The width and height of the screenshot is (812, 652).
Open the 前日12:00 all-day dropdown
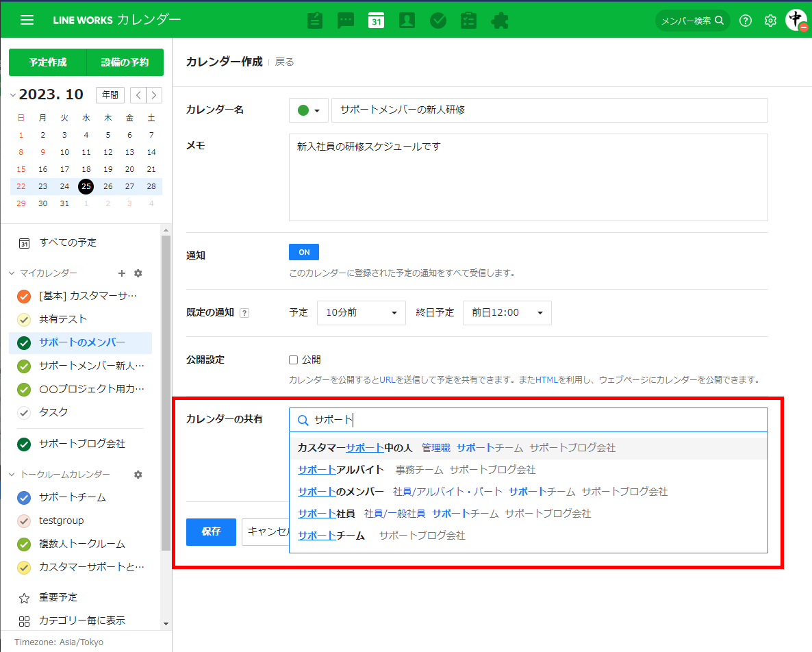[507, 312]
